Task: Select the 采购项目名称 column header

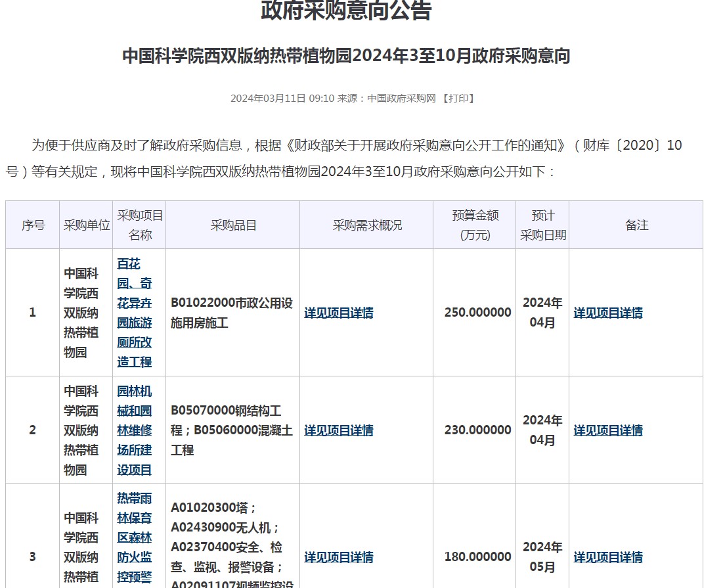Action: click(140, 225)
